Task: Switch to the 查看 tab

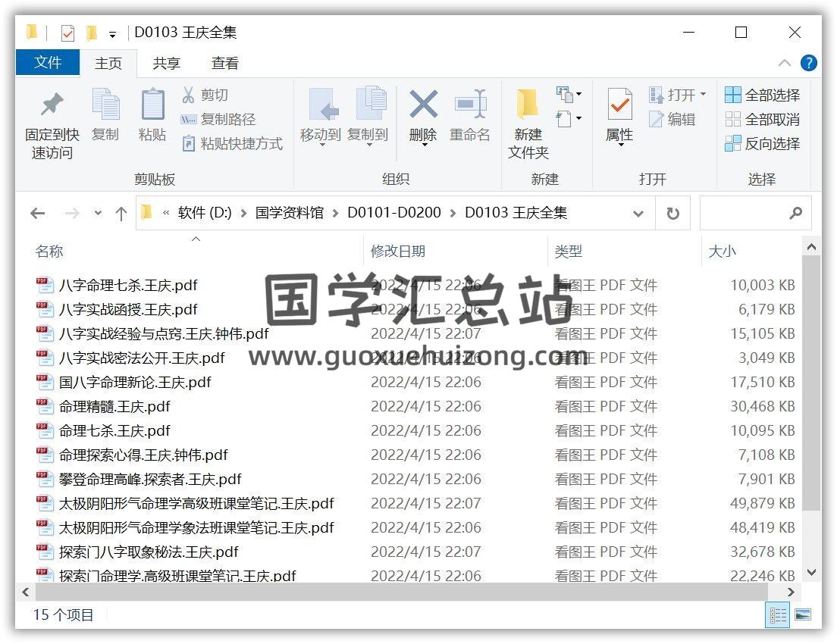Action: [224, 63]
